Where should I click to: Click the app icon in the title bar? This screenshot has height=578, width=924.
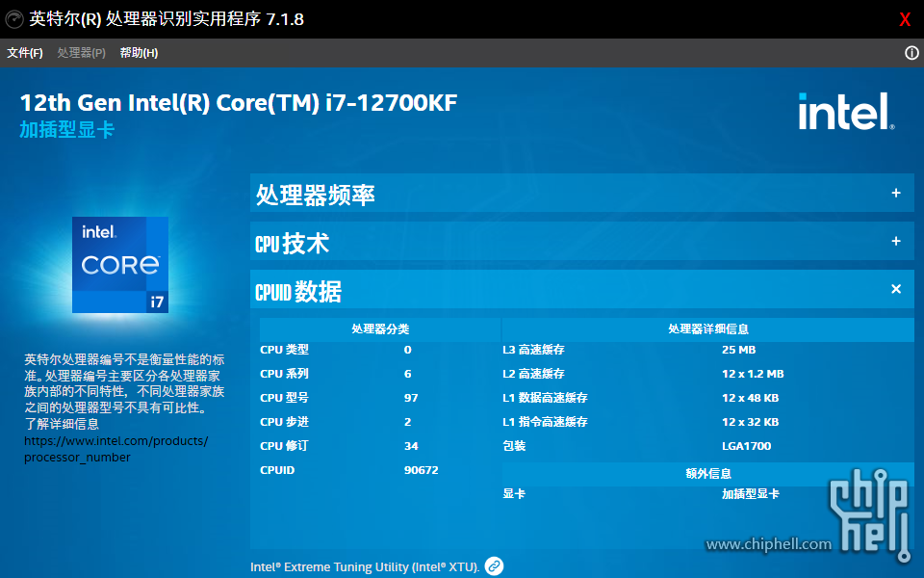pyautogui.click(x=14, y=19)
